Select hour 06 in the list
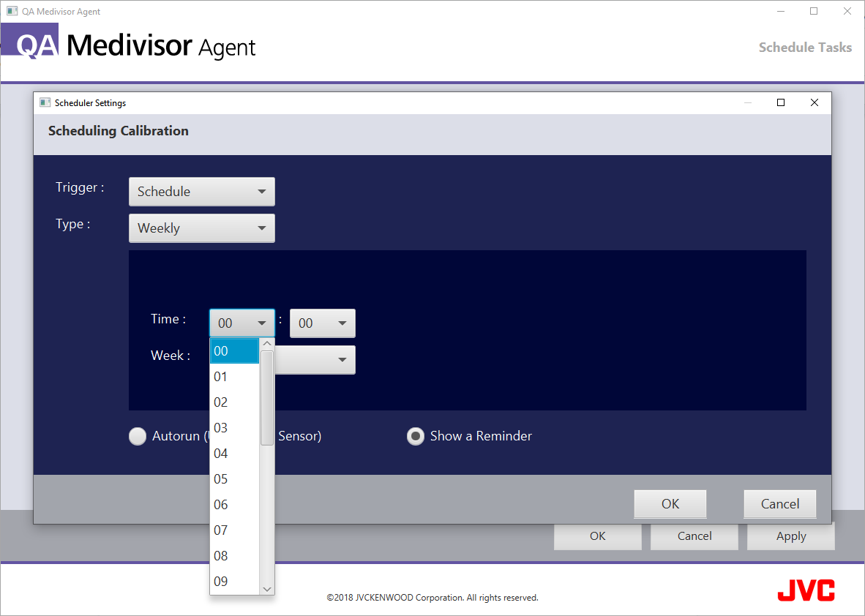The image size is (865, 616). click(234, 505)
